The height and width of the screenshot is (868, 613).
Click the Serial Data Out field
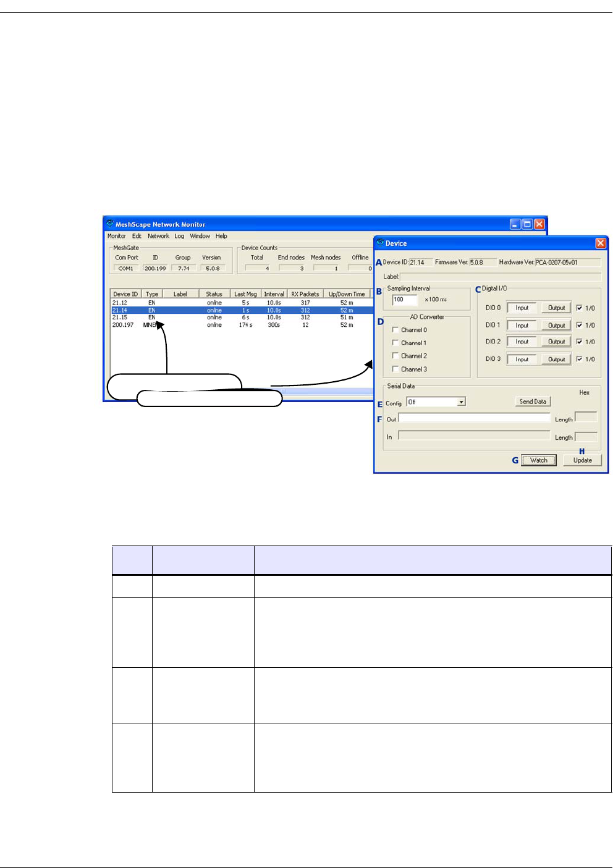tap(474, 418)
